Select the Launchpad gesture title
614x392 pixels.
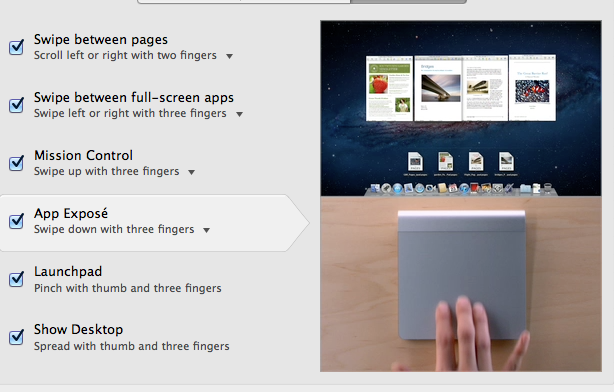(x=68, y=271)
